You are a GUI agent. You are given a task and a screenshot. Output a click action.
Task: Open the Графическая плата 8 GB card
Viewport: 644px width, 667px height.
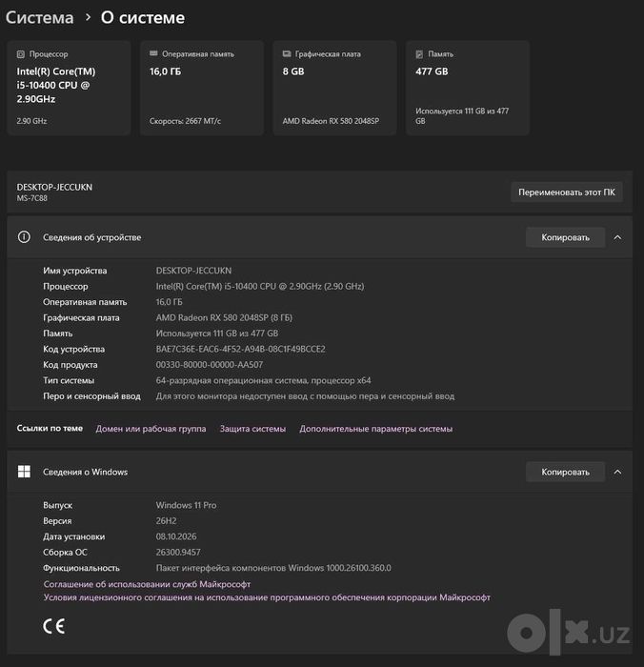pyautogui.click(x=334, y=88)
